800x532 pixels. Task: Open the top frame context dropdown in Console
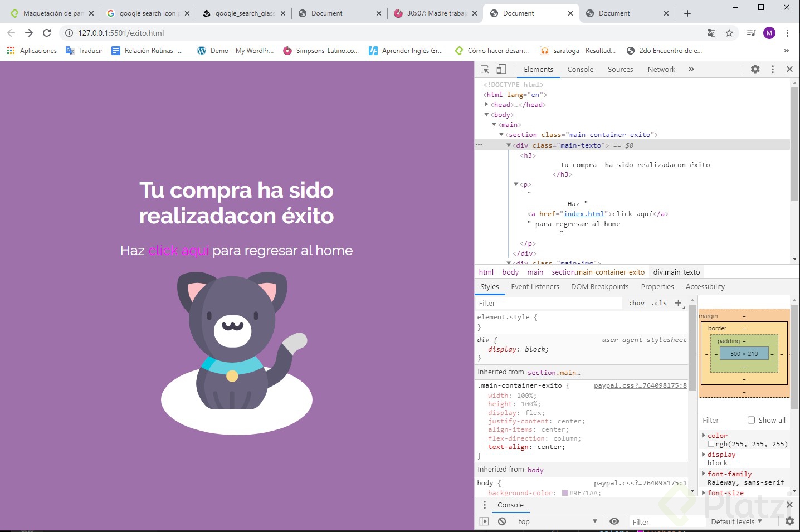click(x=556, y=521)
